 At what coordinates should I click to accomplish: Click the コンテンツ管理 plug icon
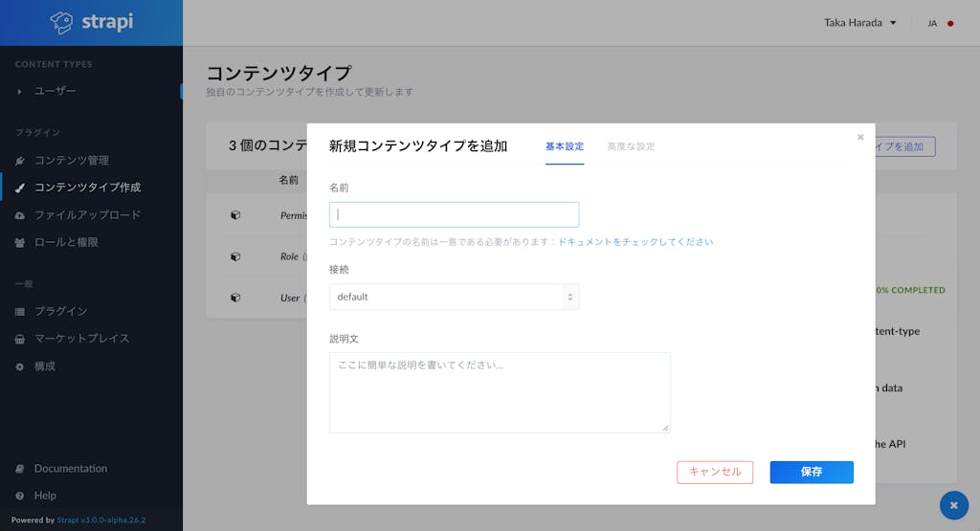tap(20, 161)
